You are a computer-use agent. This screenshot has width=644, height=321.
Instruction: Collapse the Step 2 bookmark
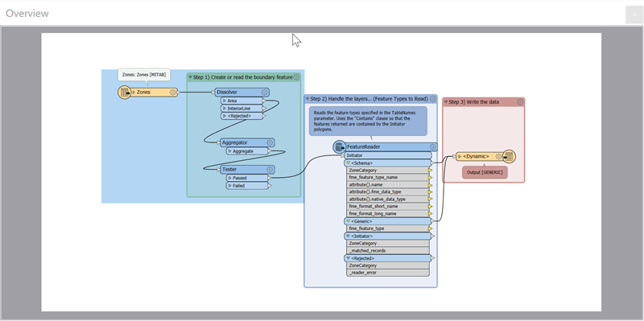tap(308, 99)
